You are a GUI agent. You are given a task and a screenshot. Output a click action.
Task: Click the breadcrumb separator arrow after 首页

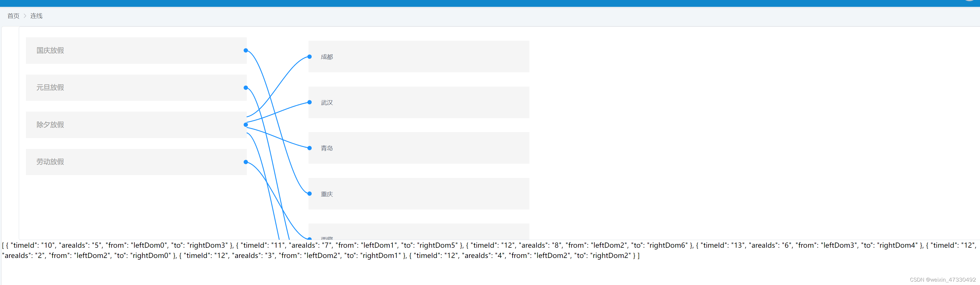click(25, 16)
